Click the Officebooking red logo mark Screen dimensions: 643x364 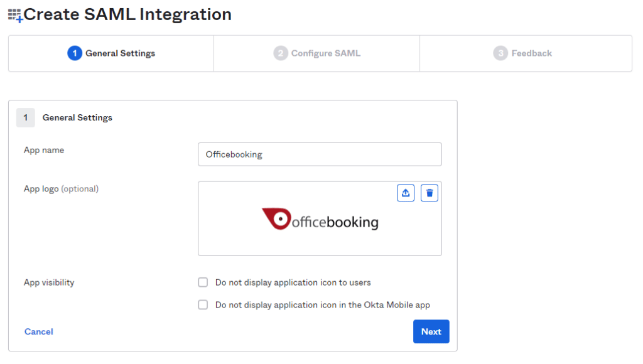click(x=277, y=218)
